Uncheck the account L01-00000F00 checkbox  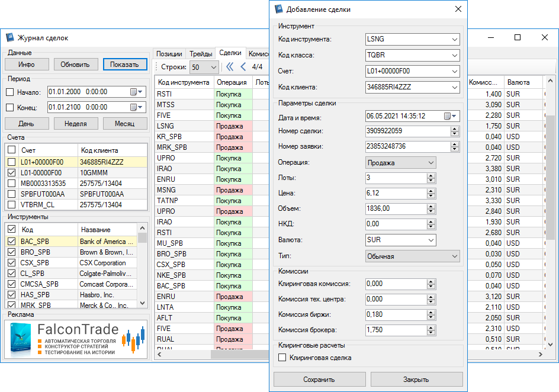(x=11, y=173)
